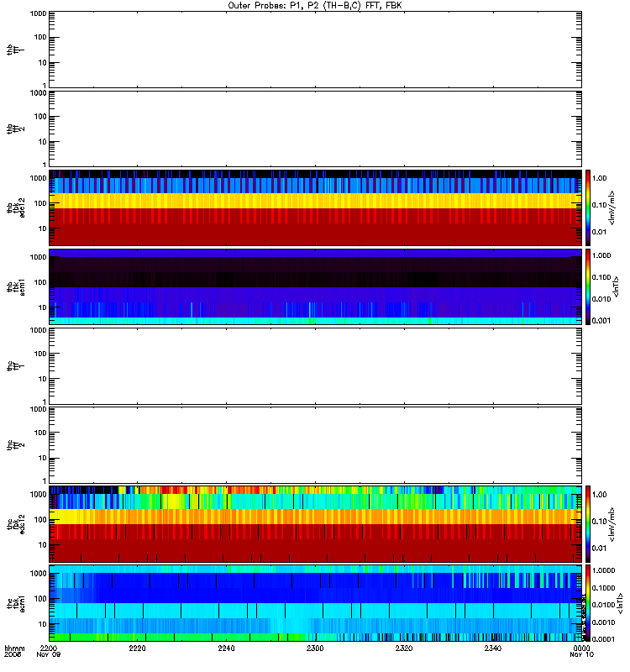Click the thc fbk scm1 color bar
The height and width of the screenshot is (672, 630).
pos(588,603)
